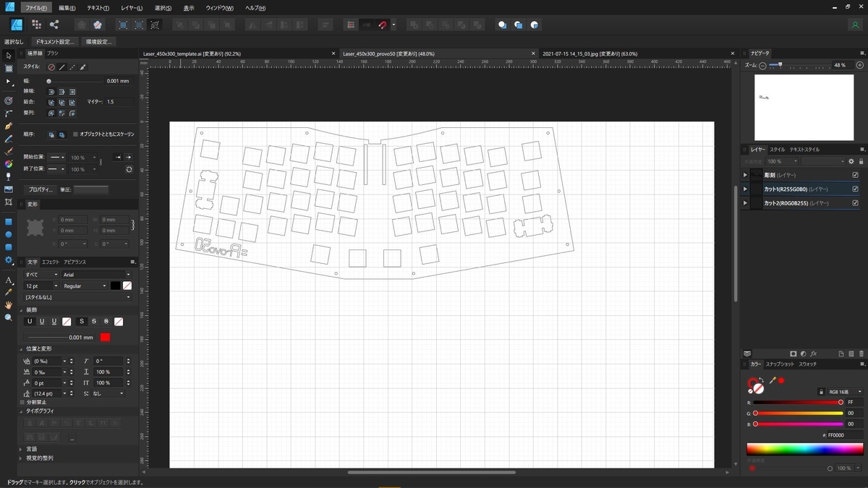Select the Pencil tool

click(9, 138)
